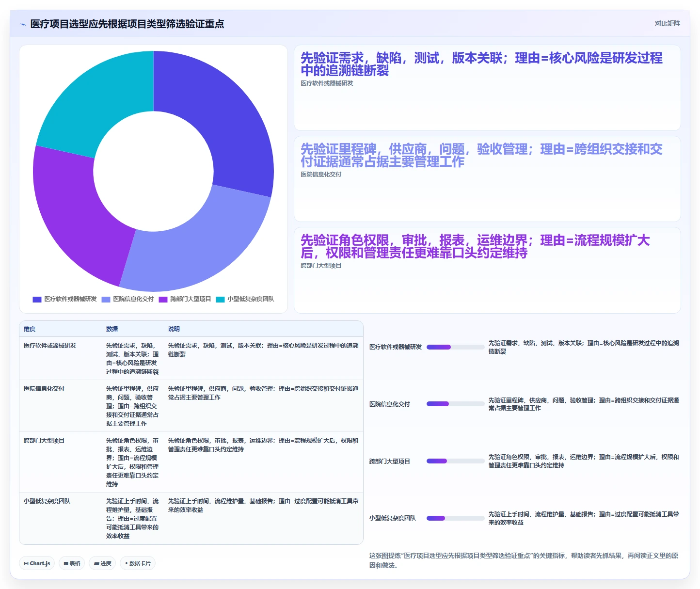Click the progress label 医院信息化交付
700x589 pixels.
click(x=390, y=404)
